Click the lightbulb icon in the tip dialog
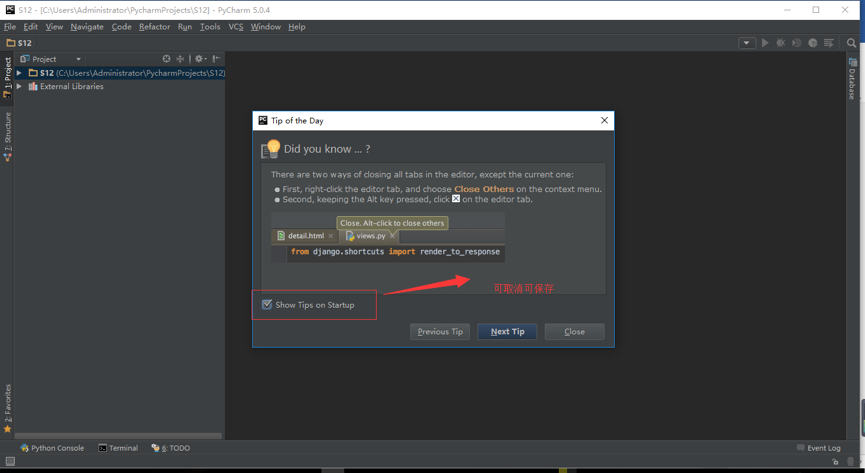Image resolution: width=865 pixels, height=473 pixels. pyautogui.click(x=270, y=149)
